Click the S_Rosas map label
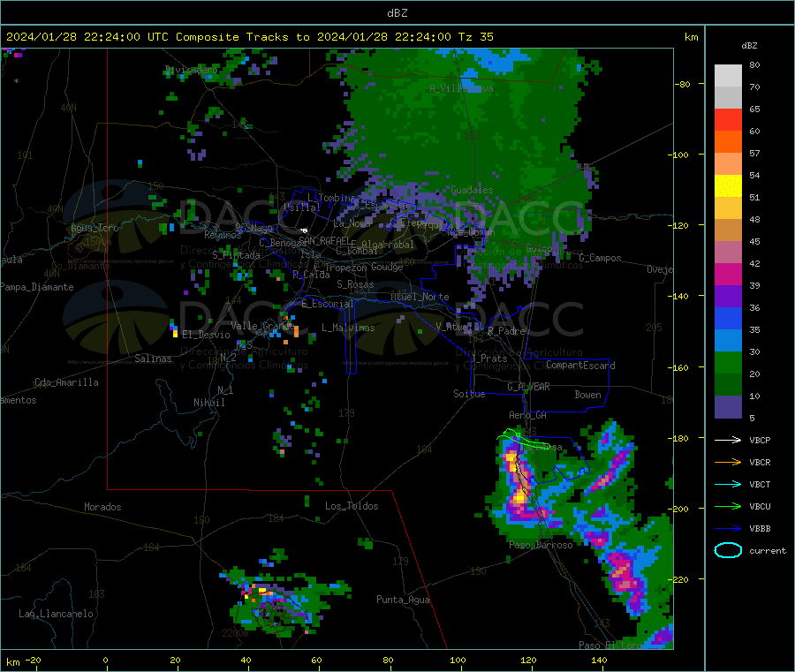 [x=355, y=284]
